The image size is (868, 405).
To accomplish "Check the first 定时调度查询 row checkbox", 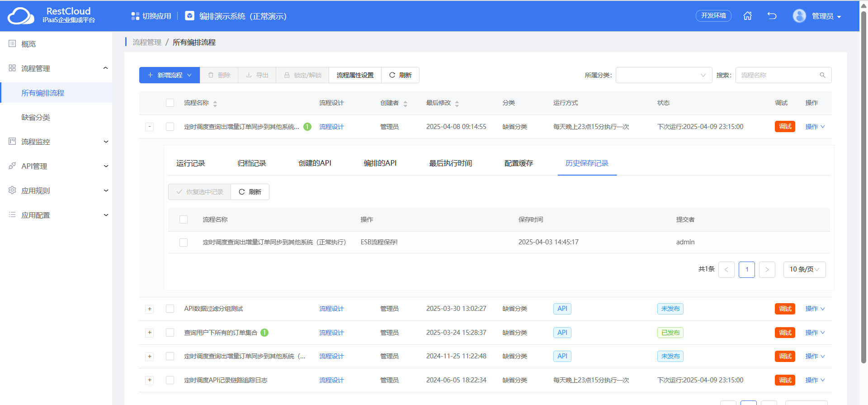I will coord(170,127).
